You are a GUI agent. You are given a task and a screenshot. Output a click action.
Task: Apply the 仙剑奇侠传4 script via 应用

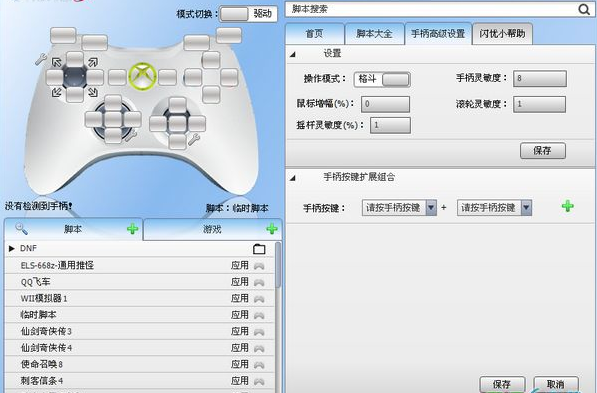(x=240, y=348)
